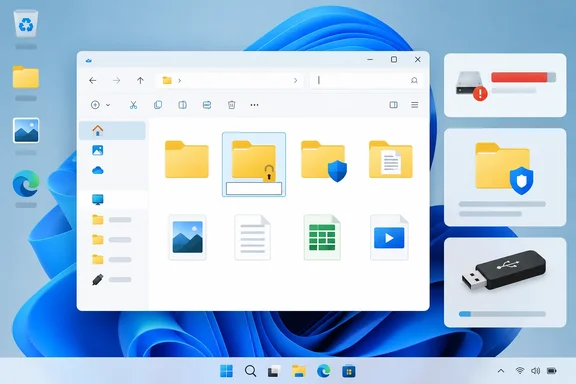This screenshot has height=384, width=576.
Task: Open the view layout options menu
Action: click(x=415, y=105)
